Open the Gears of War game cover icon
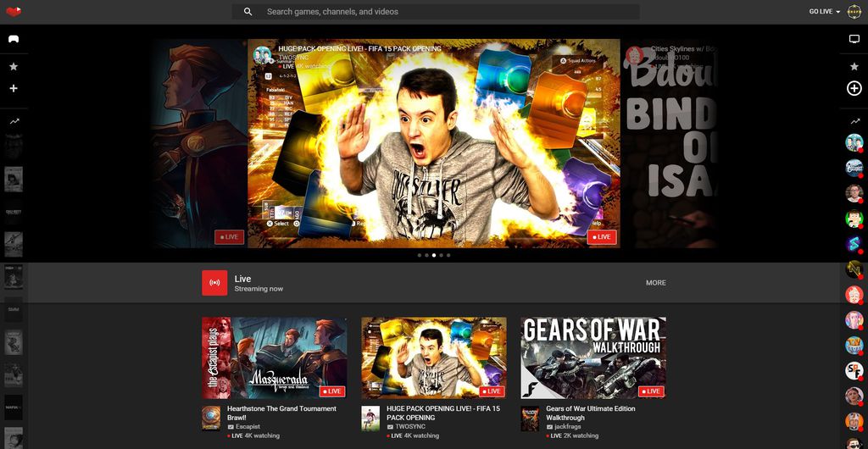Viewport: 868px width, 449px height. click(530, 419)
